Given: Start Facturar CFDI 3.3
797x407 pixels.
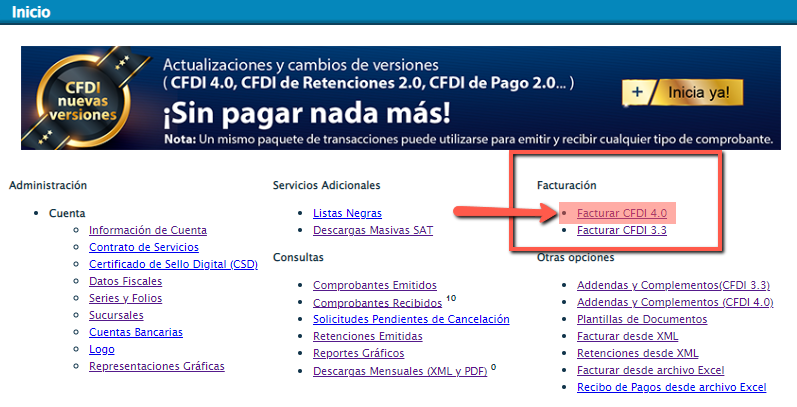Looking at the screenshot, I should click(622, 230).
